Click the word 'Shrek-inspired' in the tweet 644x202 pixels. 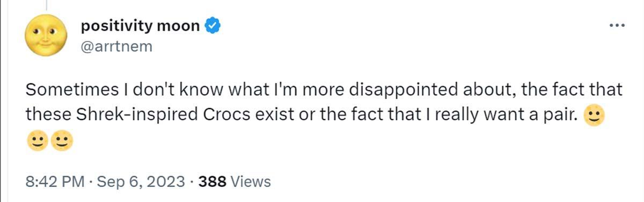pyautogui.click(x=129, y=116)
